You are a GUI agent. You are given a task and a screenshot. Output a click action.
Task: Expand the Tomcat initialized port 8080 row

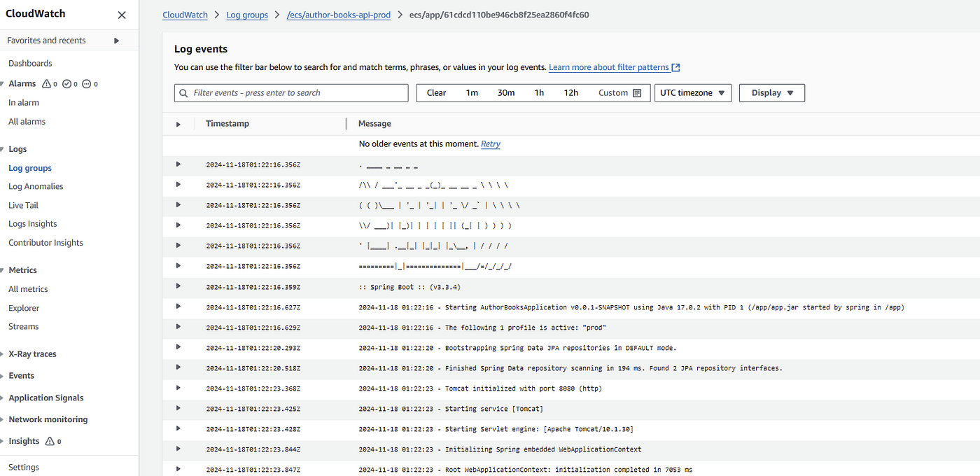(x=178, y=387)
